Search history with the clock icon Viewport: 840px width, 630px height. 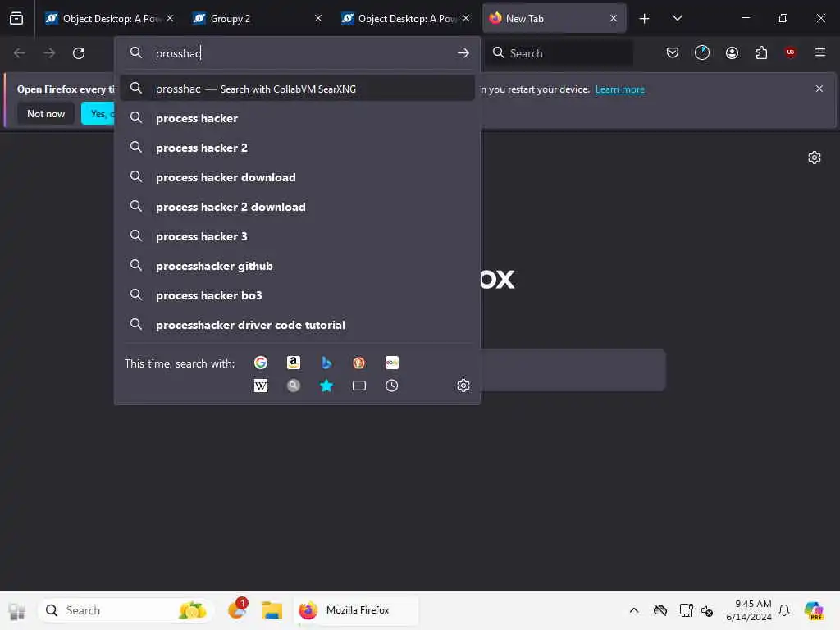pos(391,386)
